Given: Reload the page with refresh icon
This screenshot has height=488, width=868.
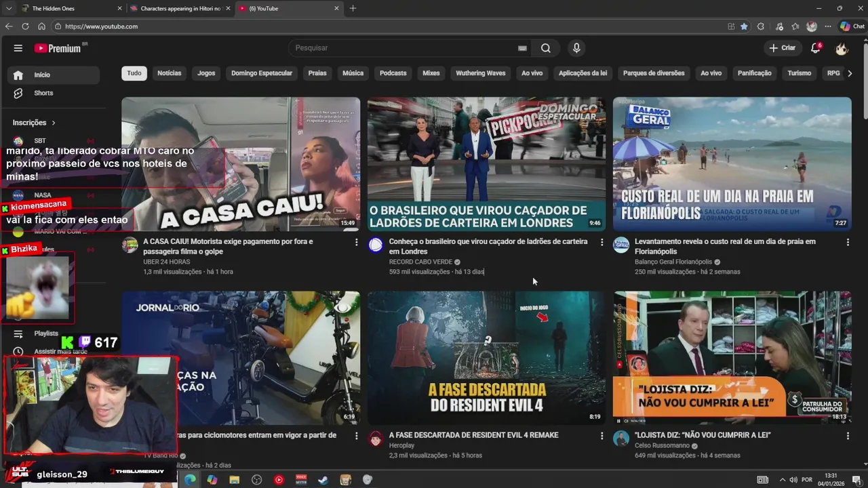Looking at the screenshot, I should coord(25,26).
